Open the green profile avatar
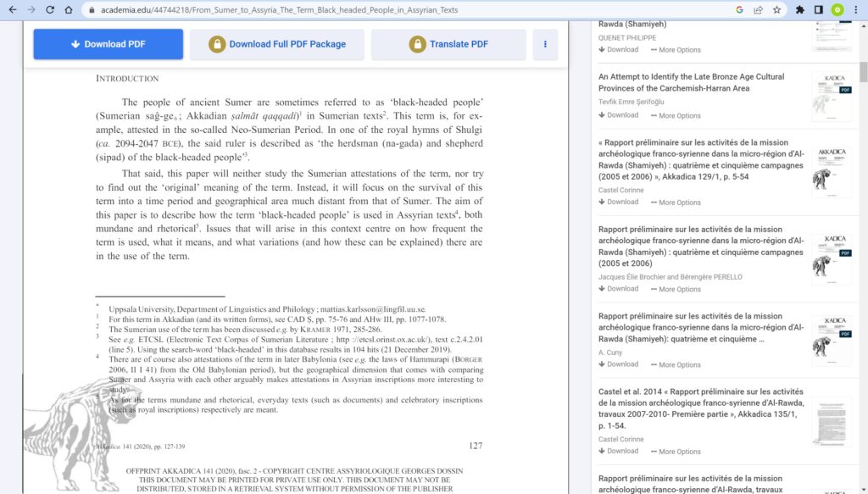This screenshot has width=868, height=494. 837,9
